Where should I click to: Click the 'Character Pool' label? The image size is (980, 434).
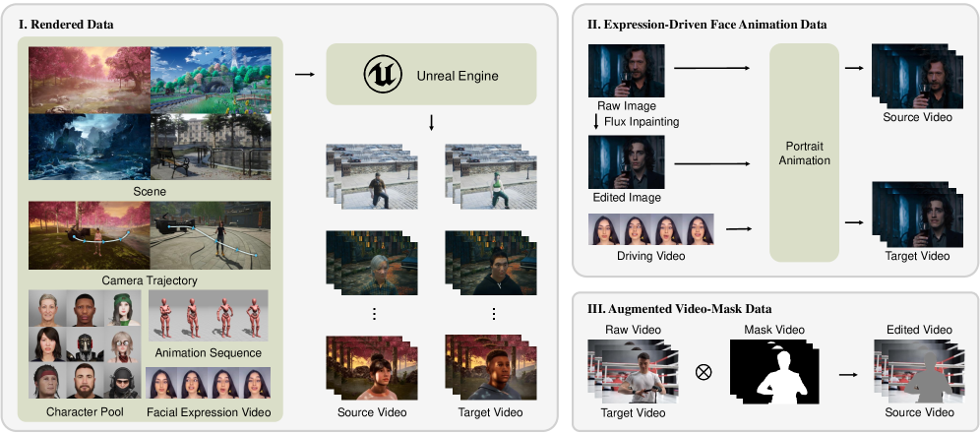coord(85,412)
